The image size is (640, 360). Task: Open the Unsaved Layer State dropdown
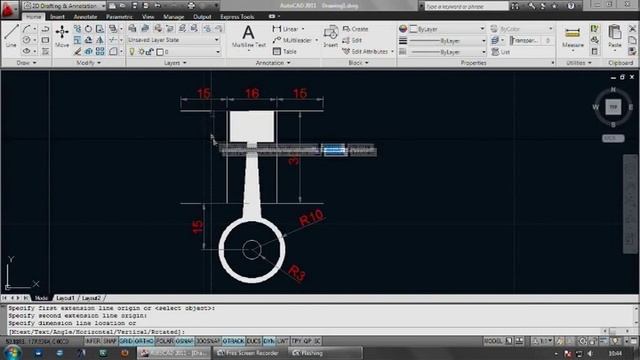click(x=174, y=40)
